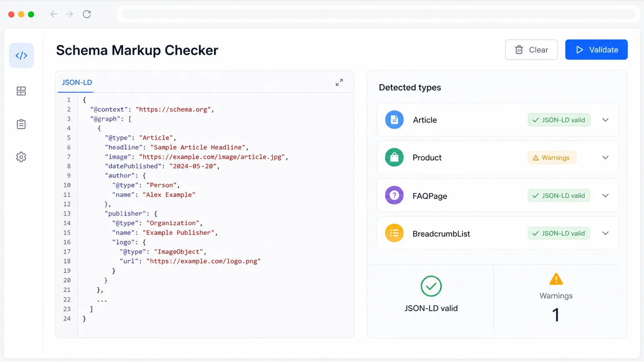Click the ellipsis on line 22
This screenshot has width=644, height=362.
(102, 300)
